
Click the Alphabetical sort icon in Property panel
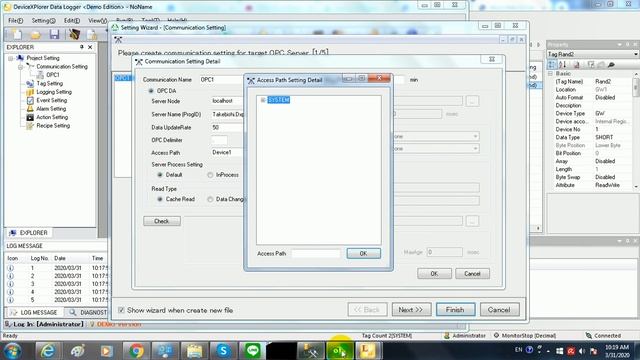tap(562, 65)
